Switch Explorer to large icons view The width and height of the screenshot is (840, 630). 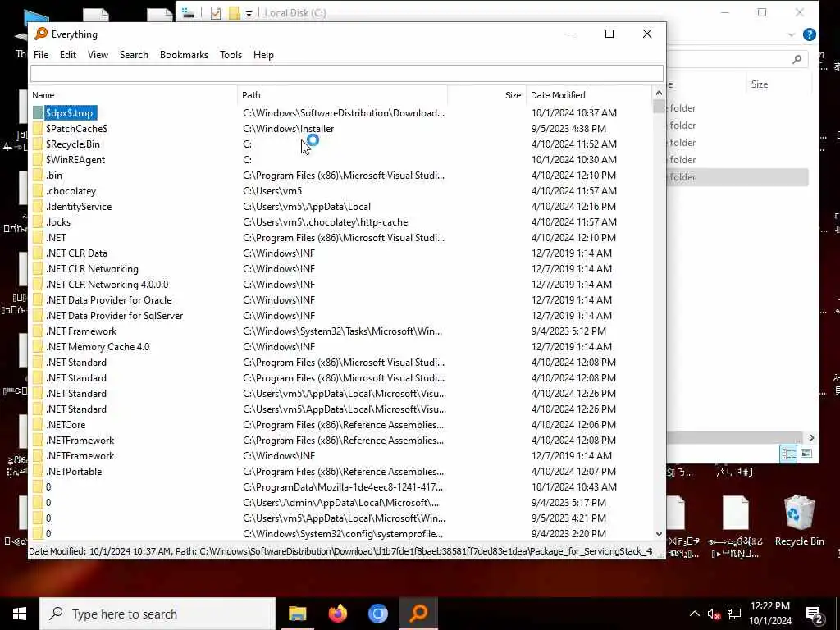pyautogui.click(x=806, y=454)
